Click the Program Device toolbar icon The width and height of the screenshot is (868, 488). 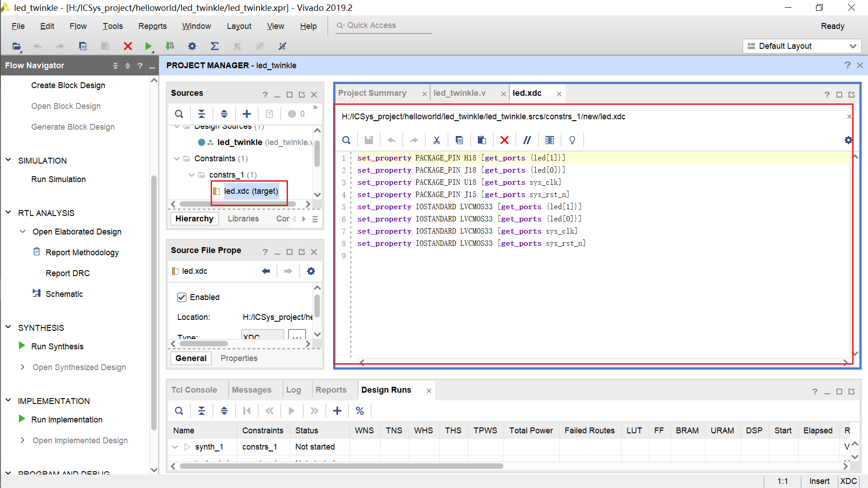click(170, 46)
